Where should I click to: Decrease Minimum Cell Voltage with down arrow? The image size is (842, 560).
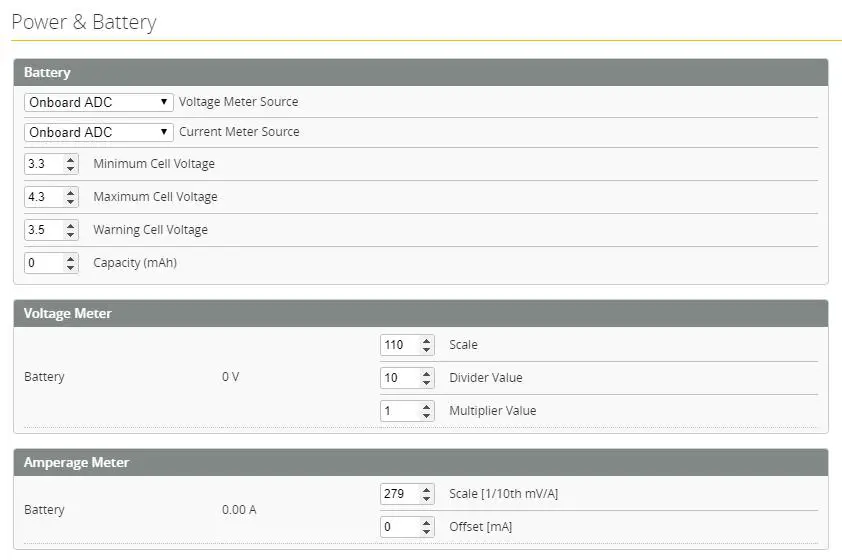[x=70, y=168]
